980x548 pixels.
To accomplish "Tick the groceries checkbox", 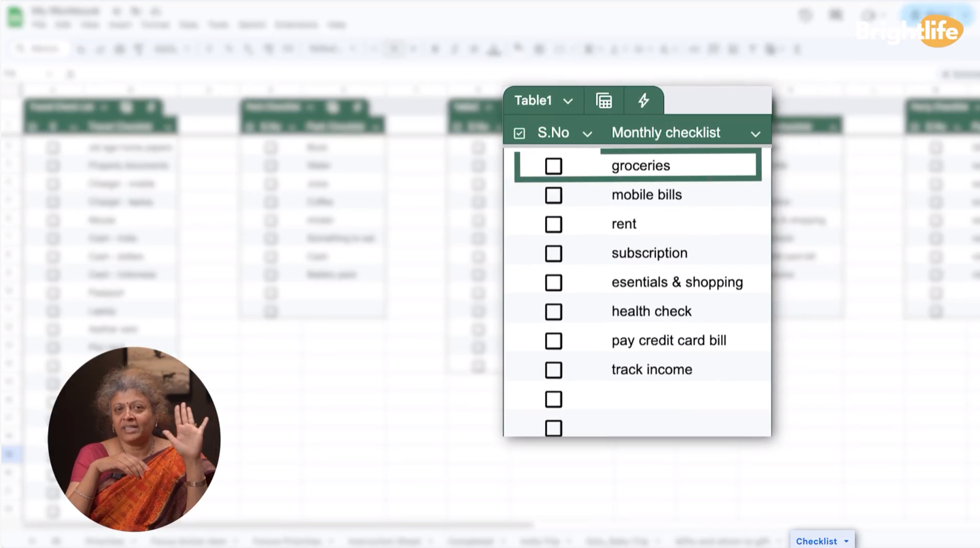I will point(553,166).
